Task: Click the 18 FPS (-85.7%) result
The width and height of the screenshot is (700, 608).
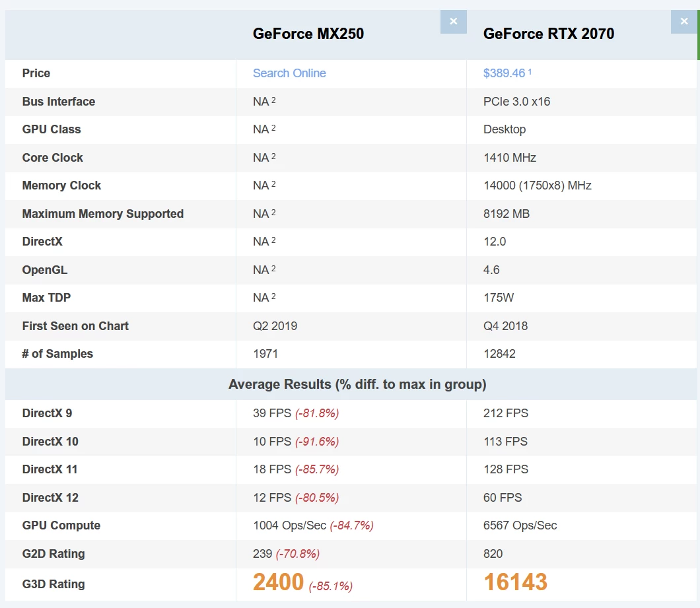Action: click(x=296, y=469)
